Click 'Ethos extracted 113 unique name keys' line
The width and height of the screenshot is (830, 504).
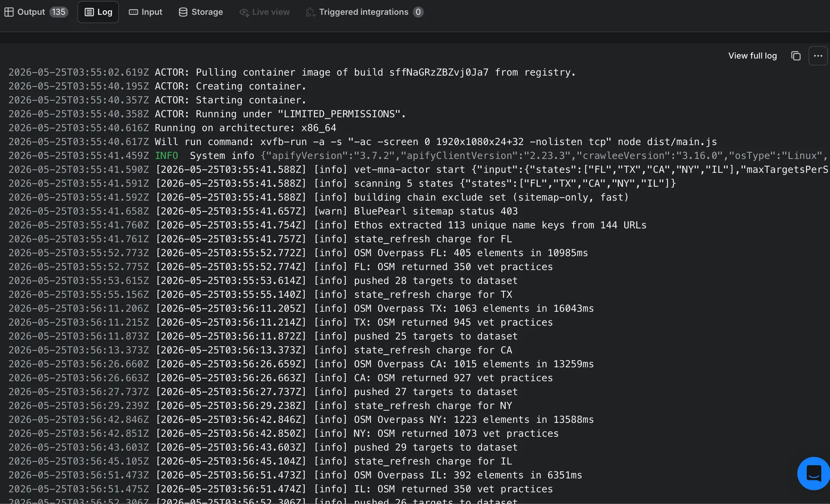pyautogui.click(x=327, y=225)
